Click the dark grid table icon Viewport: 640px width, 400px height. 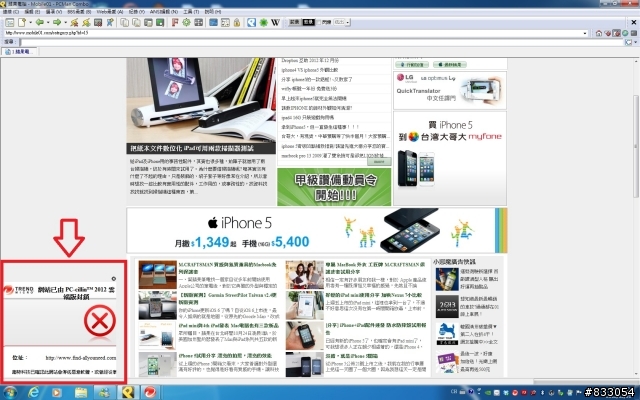(198, 22)
